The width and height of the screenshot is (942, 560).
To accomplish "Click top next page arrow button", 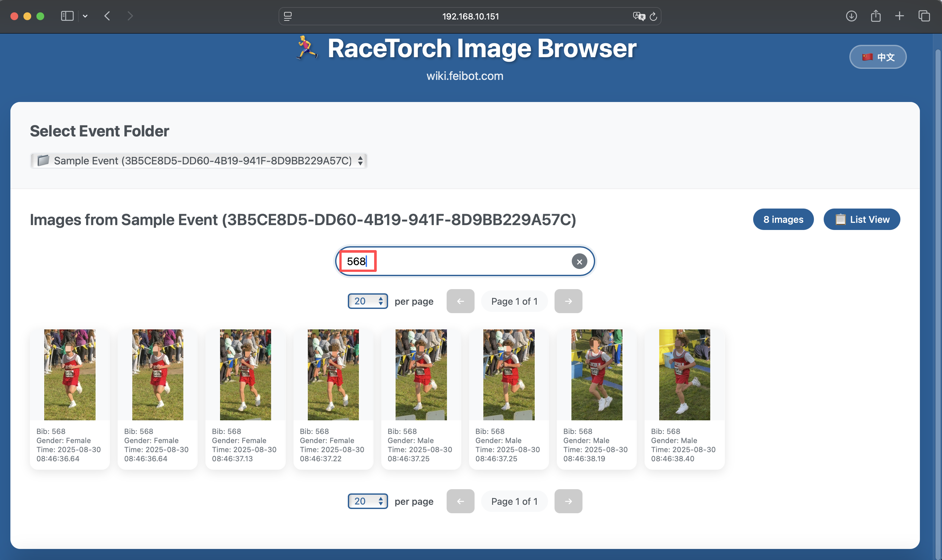I will tap(568, 301).
